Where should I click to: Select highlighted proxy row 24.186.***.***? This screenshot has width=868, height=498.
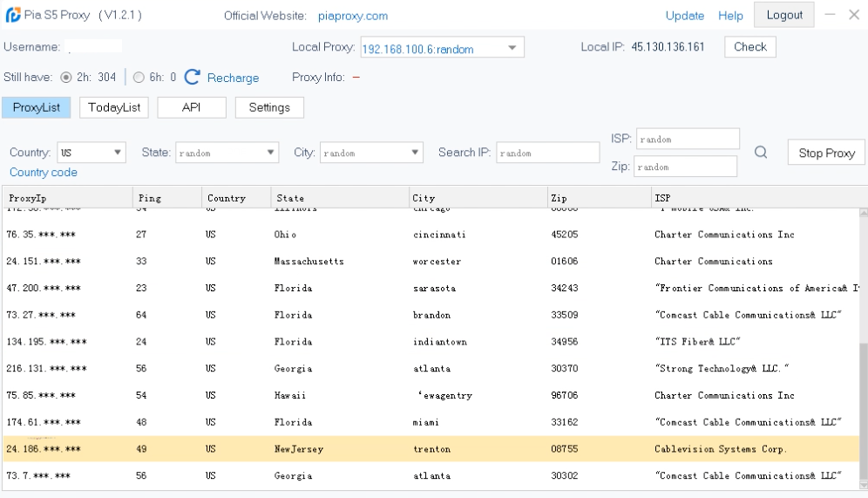pyautogui.click(x=431, y=448)
